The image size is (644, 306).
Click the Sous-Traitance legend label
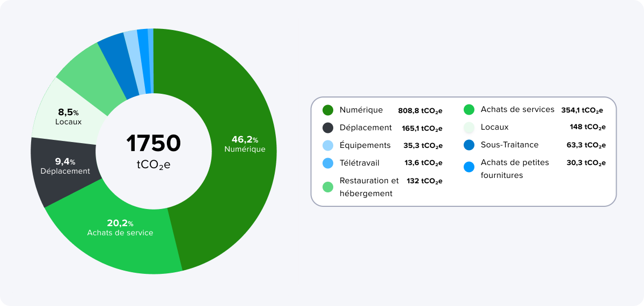(510, 145)
